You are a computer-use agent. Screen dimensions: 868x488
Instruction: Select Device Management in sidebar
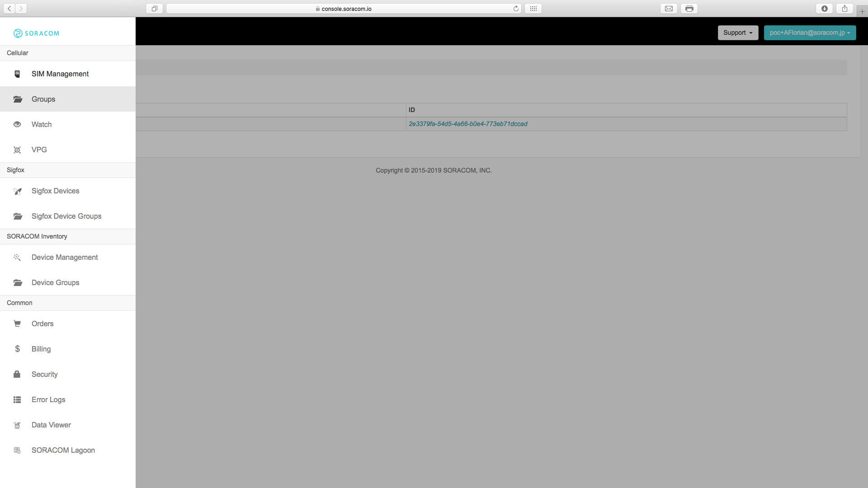coord(65,257)
